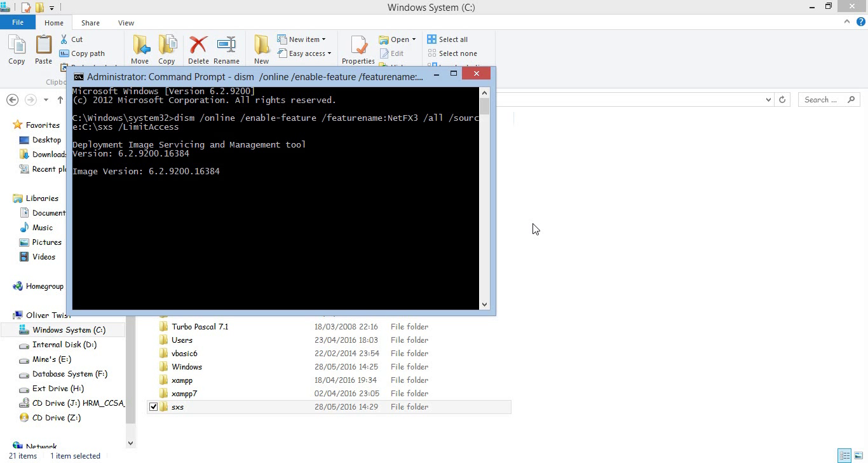
Task: Refresh the current folder view
Action: [x=782, y=99]
